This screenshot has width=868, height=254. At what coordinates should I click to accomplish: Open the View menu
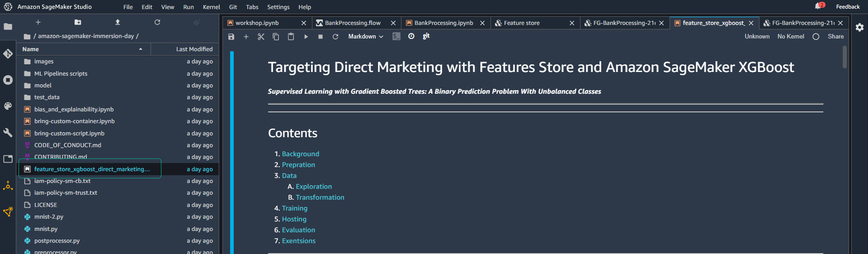click(168, 7)
